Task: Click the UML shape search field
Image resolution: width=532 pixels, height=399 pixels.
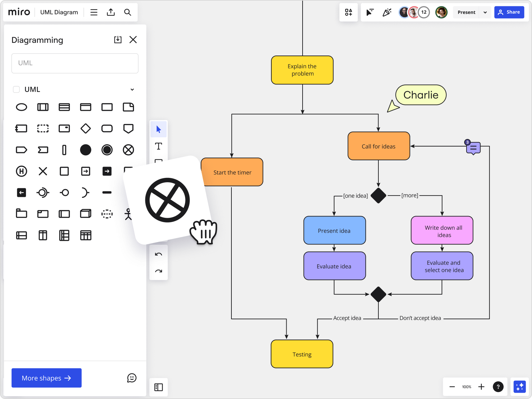Action: point(75,63)
